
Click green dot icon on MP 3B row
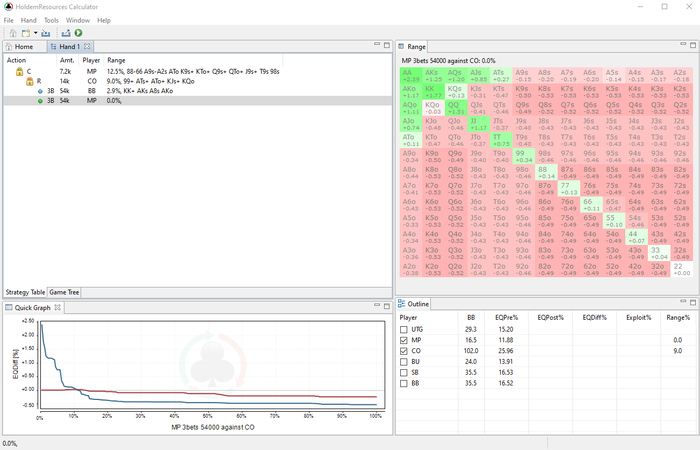40,101
